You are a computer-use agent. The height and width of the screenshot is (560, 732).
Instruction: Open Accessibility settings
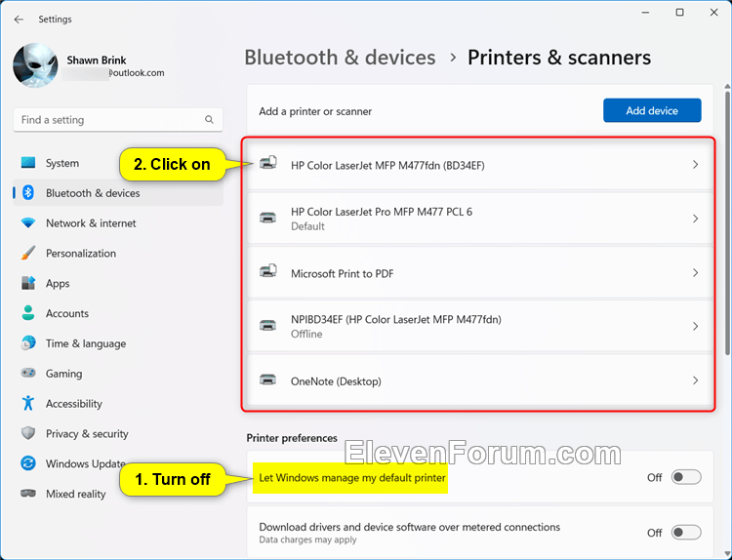(118, 403)
